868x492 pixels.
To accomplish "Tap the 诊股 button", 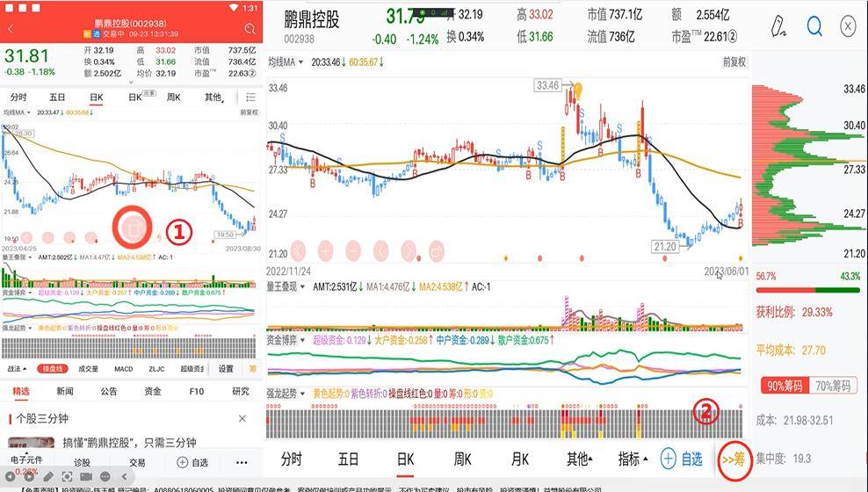I will tap(82, 462).
